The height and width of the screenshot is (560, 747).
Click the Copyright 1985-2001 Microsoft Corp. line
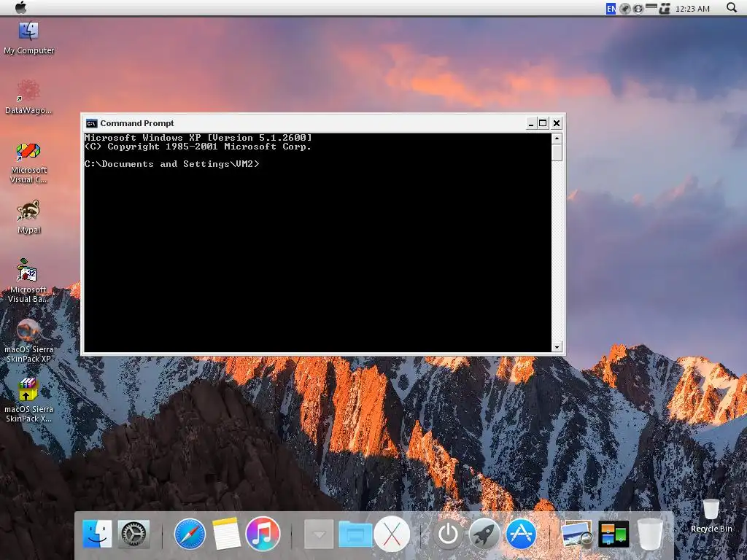coord(198,147)
